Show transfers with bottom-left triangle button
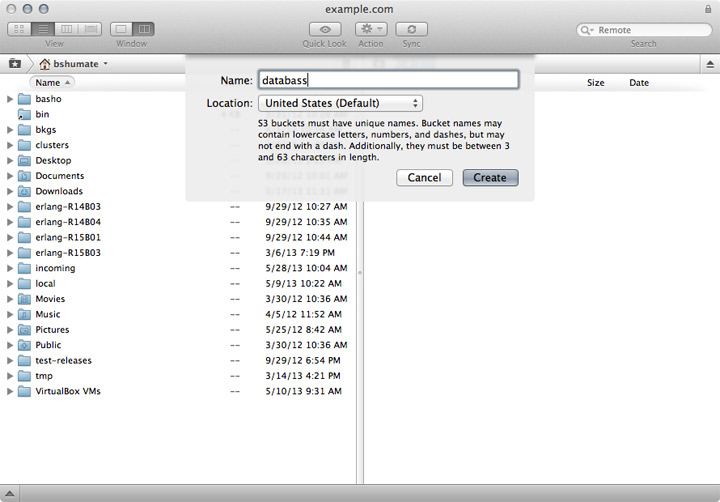 click(10, 494)
